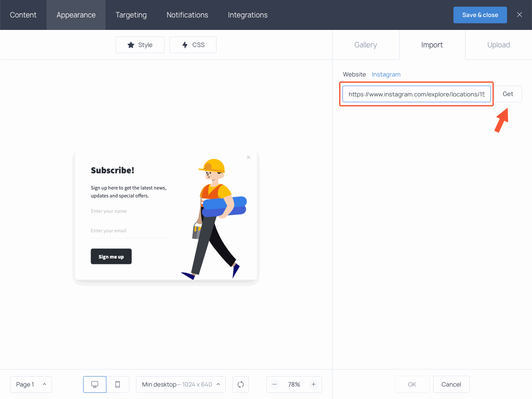The width and height of the screenshot is (532, 399).
Task: Switch to the Gallery tab
Action: pyautogui.click(x=366, y=45)
